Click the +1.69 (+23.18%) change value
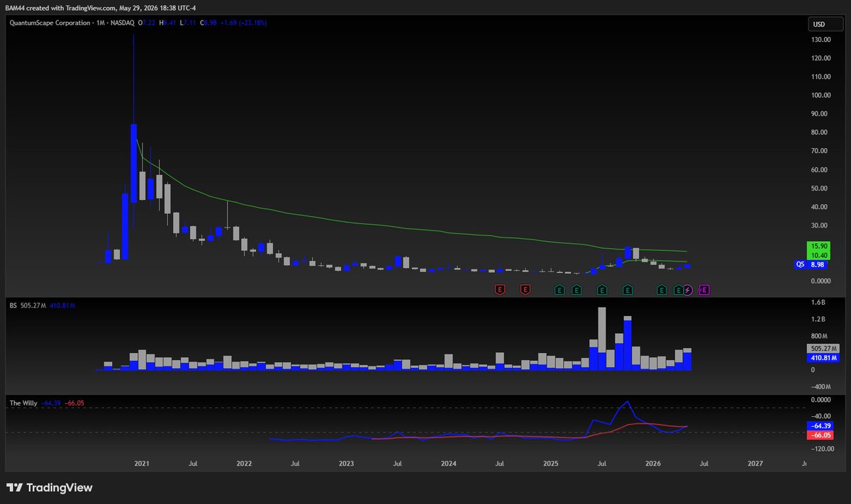851x504 pixels. (x=243, y=23)
